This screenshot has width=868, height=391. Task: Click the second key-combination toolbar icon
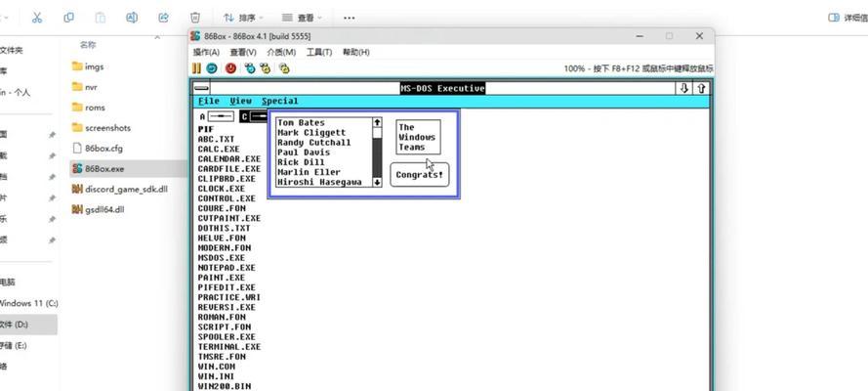point(266,68)
